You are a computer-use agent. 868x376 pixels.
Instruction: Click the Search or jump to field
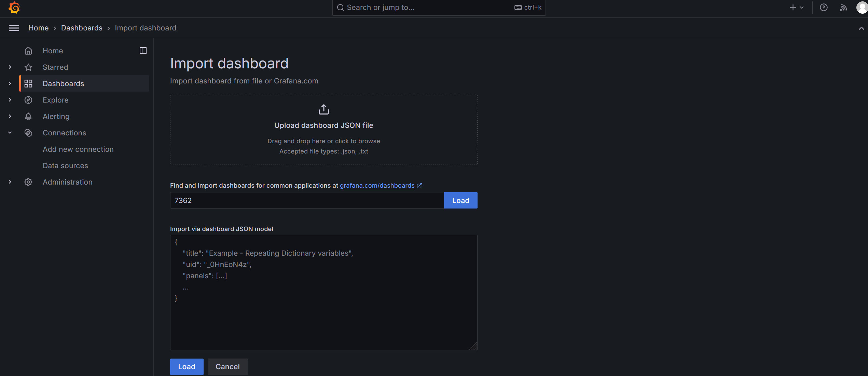(x=439, y=8)
